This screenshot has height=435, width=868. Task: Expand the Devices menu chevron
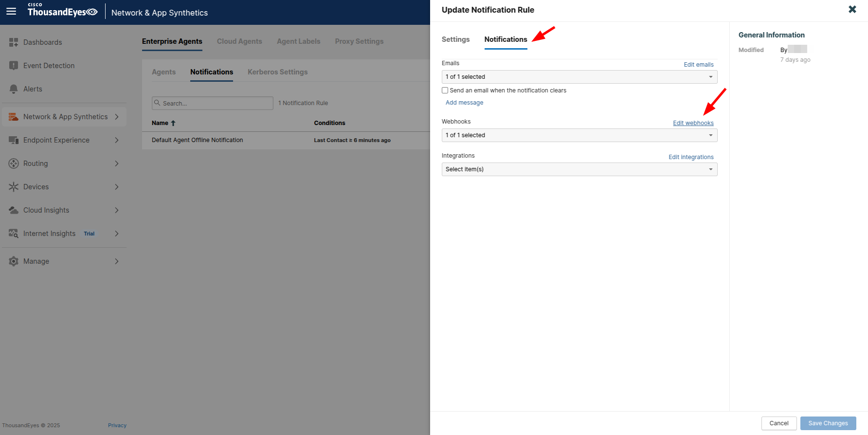[117, 187]
